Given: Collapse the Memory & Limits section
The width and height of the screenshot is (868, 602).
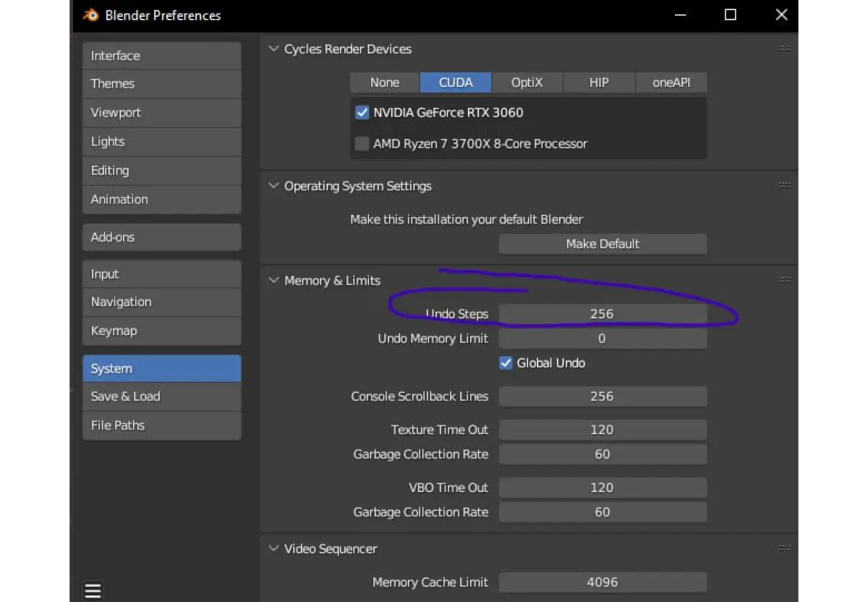Looking at the screenshot, I should coord(273,281).
